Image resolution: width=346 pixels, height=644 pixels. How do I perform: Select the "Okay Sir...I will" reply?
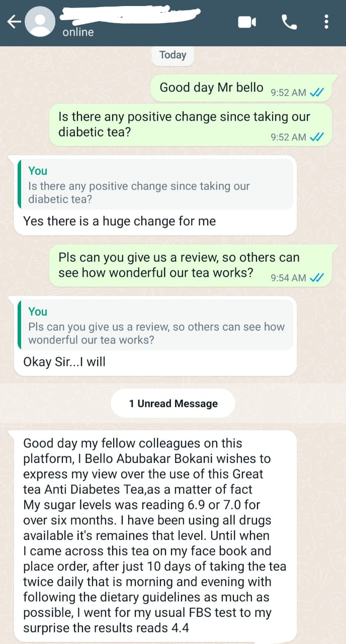tap(64, 362)
